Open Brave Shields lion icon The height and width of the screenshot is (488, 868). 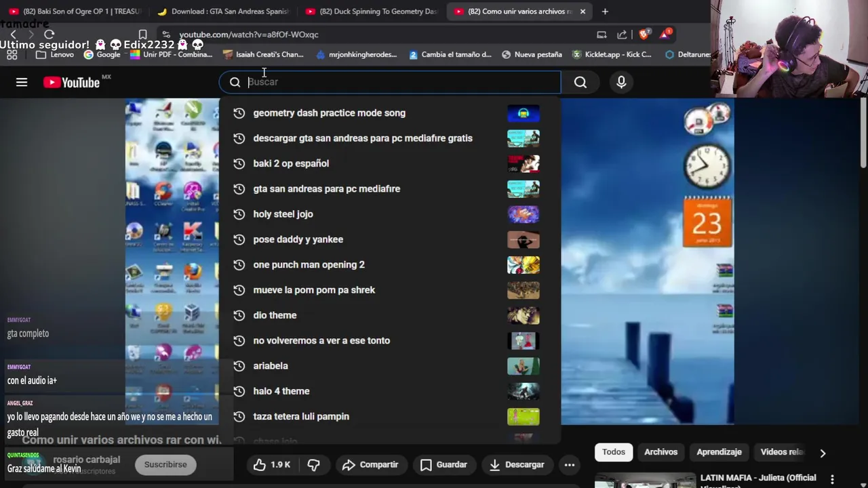pos(644,35)
